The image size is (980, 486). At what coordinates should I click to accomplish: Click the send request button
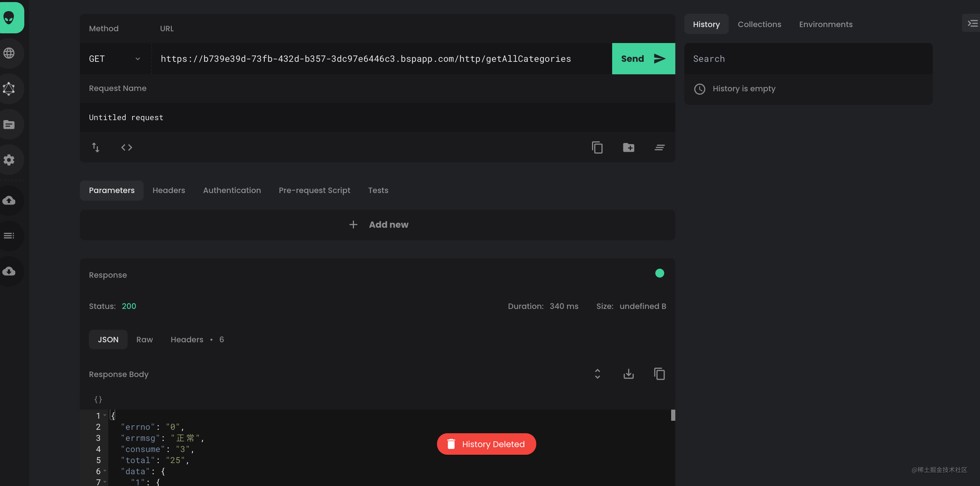pos(642,58)
